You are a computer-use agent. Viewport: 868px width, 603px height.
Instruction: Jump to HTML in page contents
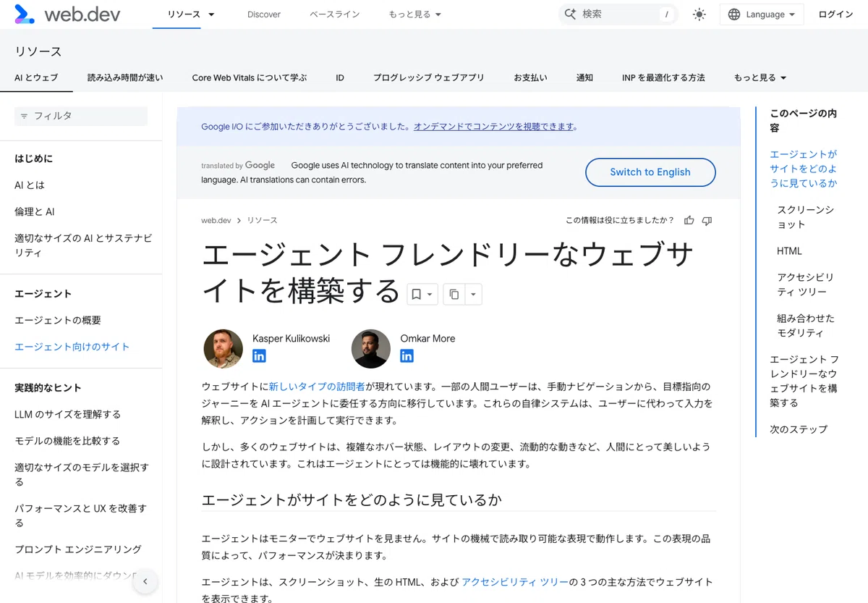(x=789, y=251)
